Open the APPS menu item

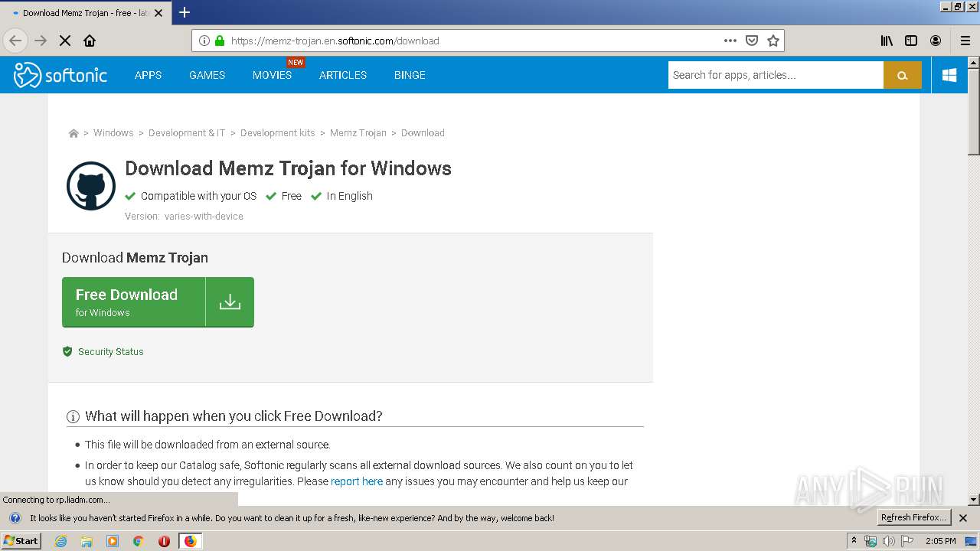pyautogui.click(x=148, y=75)
